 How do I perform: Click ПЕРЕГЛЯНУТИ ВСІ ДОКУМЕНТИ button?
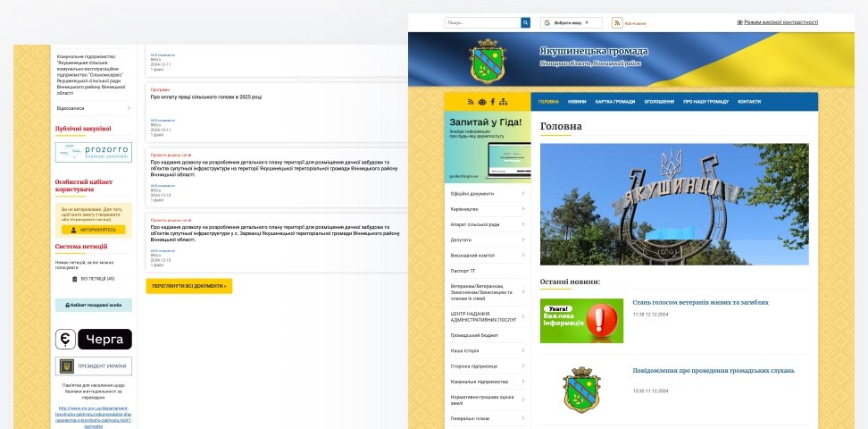click(x=188, y=286)
